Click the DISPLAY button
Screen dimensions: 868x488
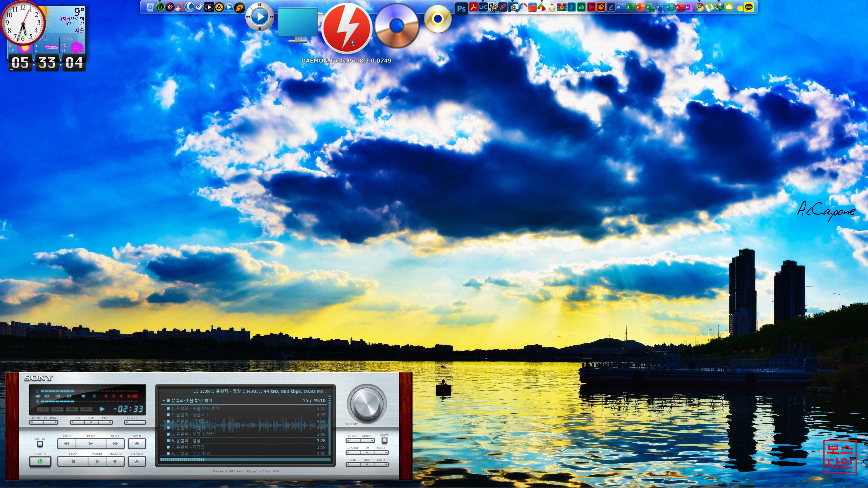[x=137, y=461]
